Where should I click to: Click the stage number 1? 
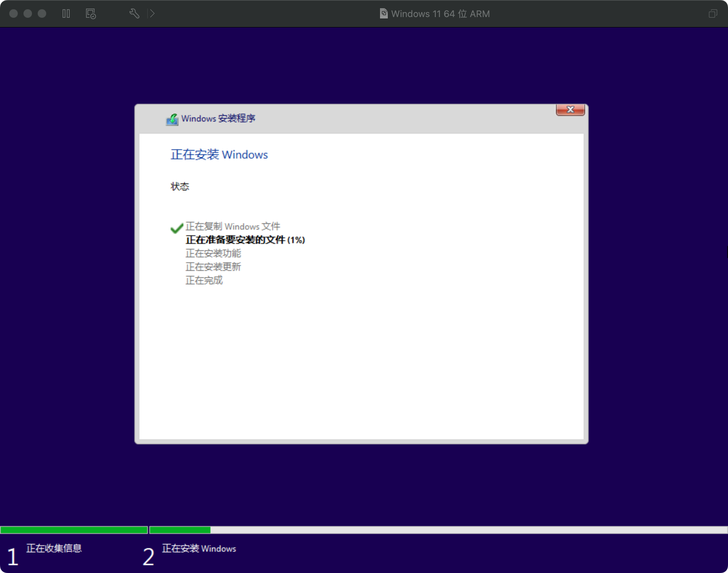tap(13, 557)
